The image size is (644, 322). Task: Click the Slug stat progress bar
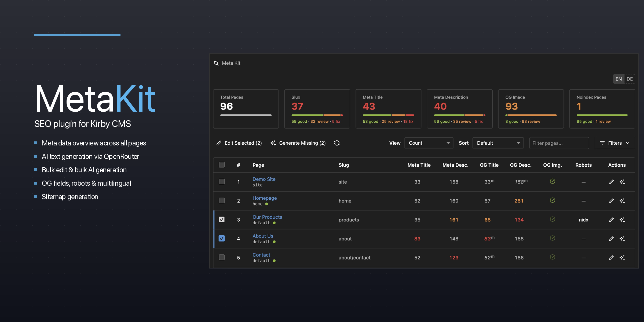pyautogui.click(x=317, y=115)
